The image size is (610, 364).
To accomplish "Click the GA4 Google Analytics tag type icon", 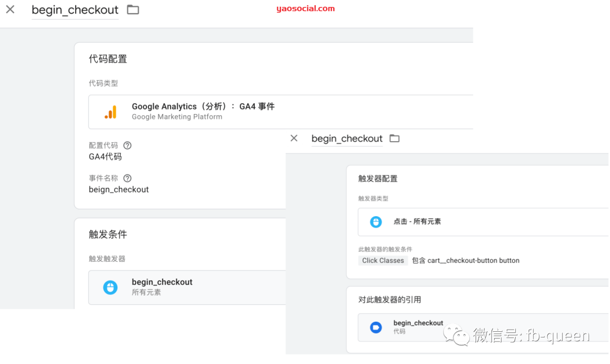I will point(111,111).
